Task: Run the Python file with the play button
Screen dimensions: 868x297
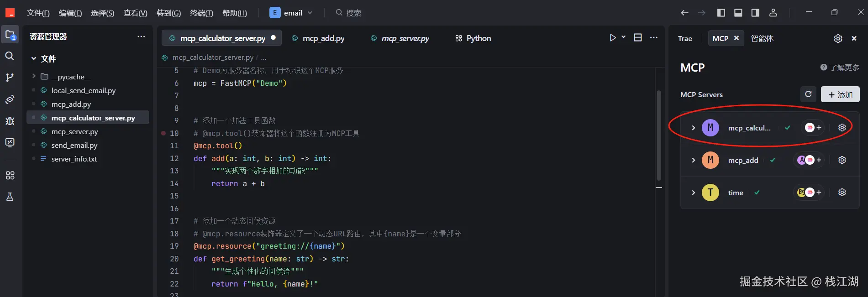Action: click(x=613, y=38)
